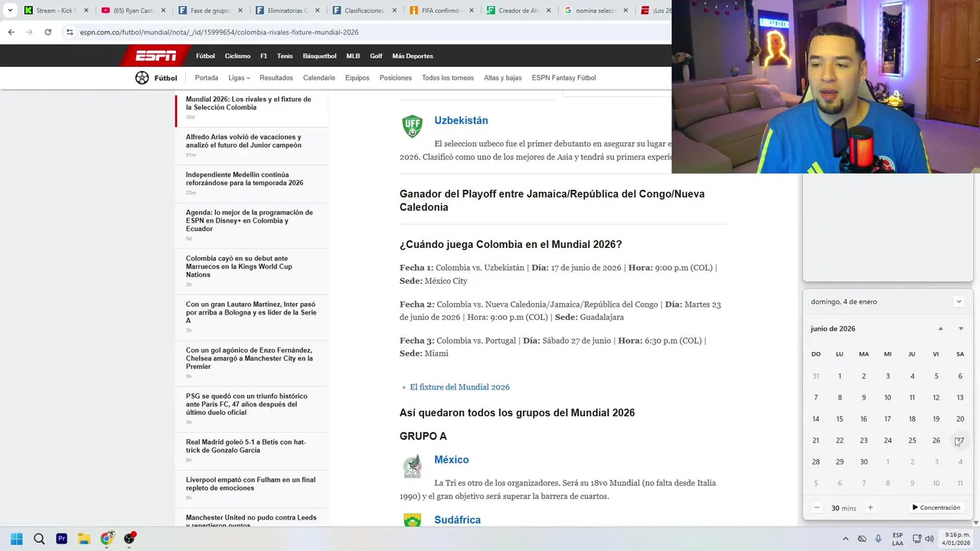This screenshot has width=980, height=551.
Task: Switch to Chrome in the taskbar
Action: pyautogui.click(x=106, y=539)
